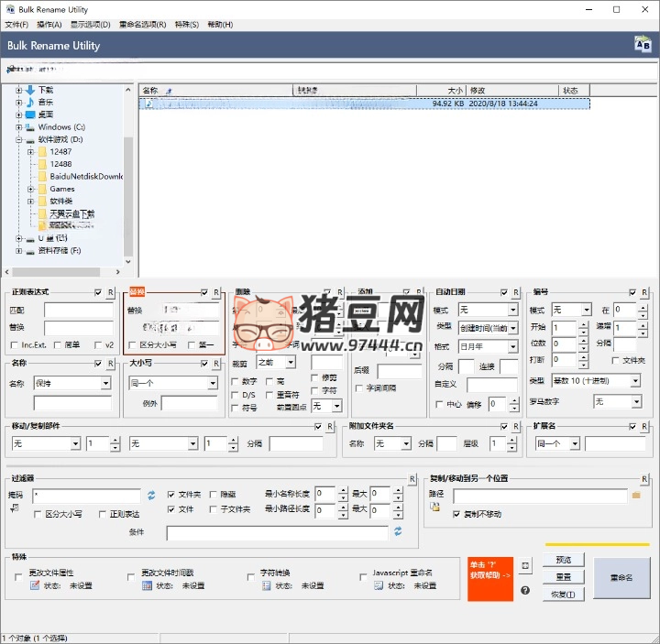Enable the 子文件夹 checkbox

coord(213,509)
